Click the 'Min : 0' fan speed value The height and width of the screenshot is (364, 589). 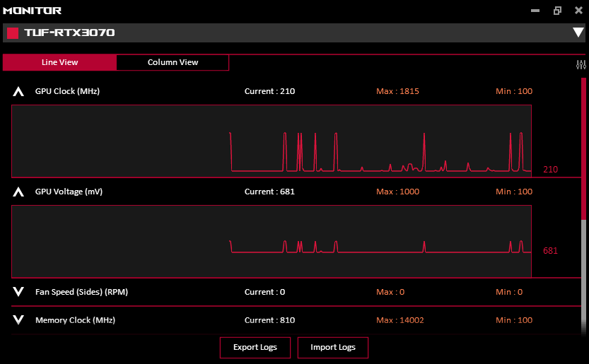(509, 292)
